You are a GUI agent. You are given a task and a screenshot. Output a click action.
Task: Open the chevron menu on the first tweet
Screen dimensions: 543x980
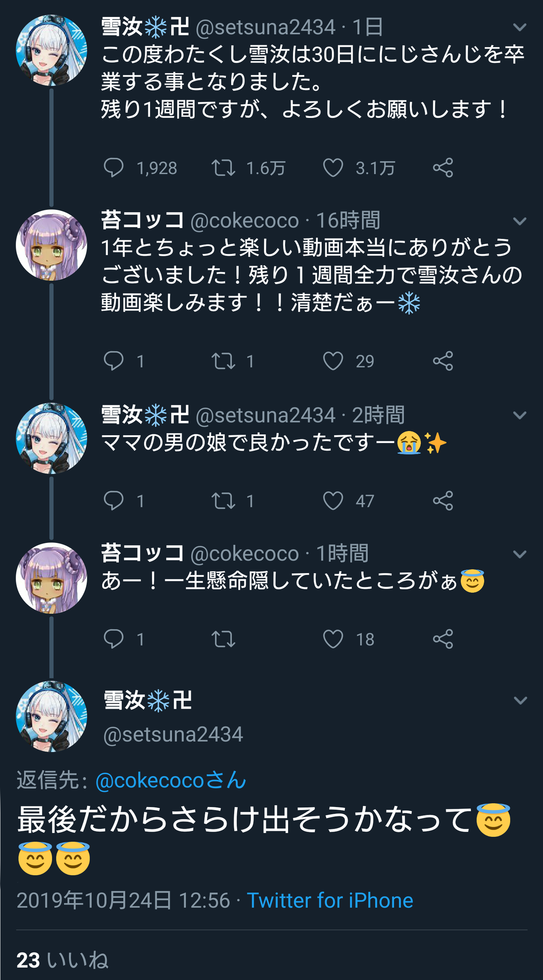520,28
